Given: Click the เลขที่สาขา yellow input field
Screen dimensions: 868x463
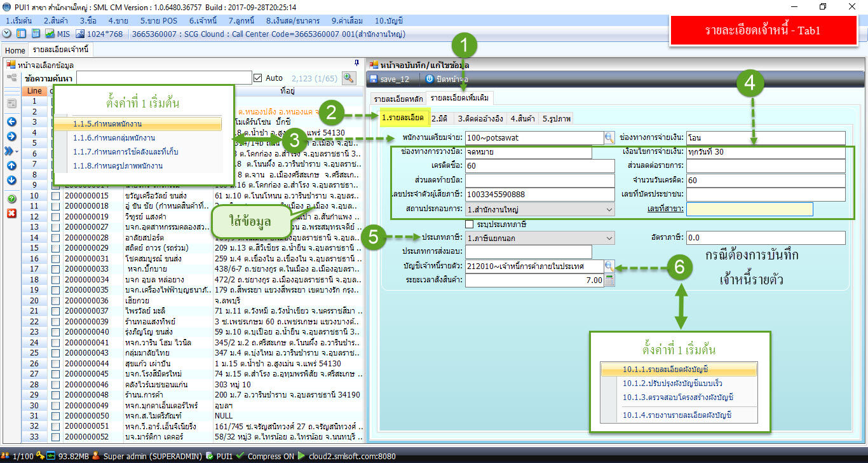Looking at the screenshot, I should click(749, 209).
